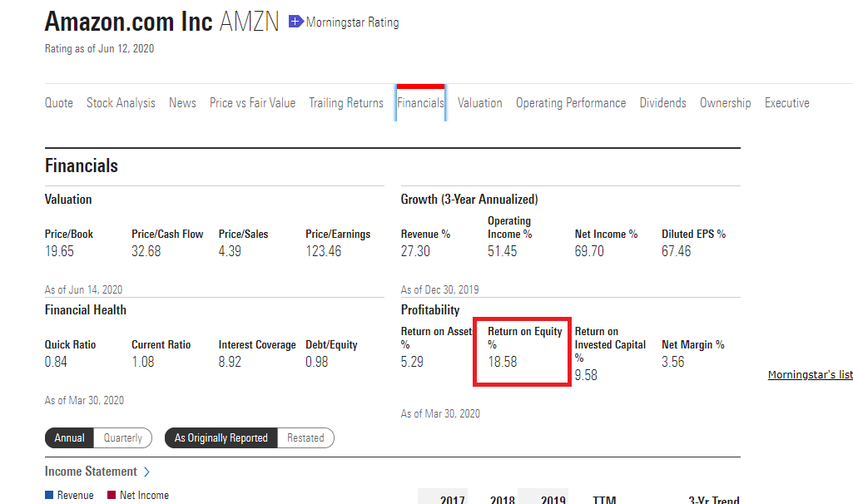853x504 pixels.
Task: Select Quick Ratio value 0.84
Action: (56, 362)
